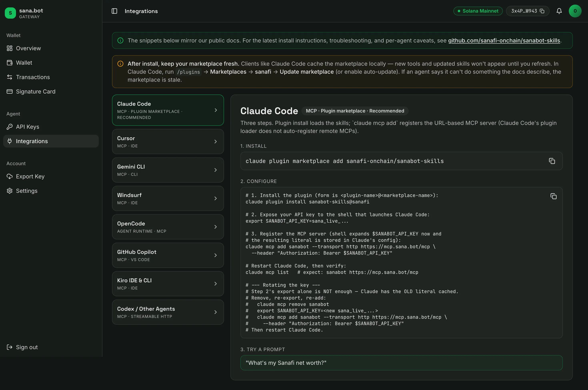Expand the Cursor card chevron

tap(216, 142)
